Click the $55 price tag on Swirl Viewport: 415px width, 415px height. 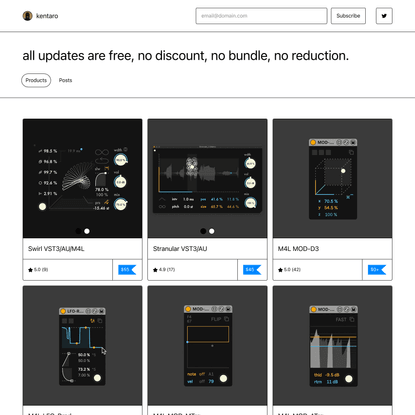[127, 269]
